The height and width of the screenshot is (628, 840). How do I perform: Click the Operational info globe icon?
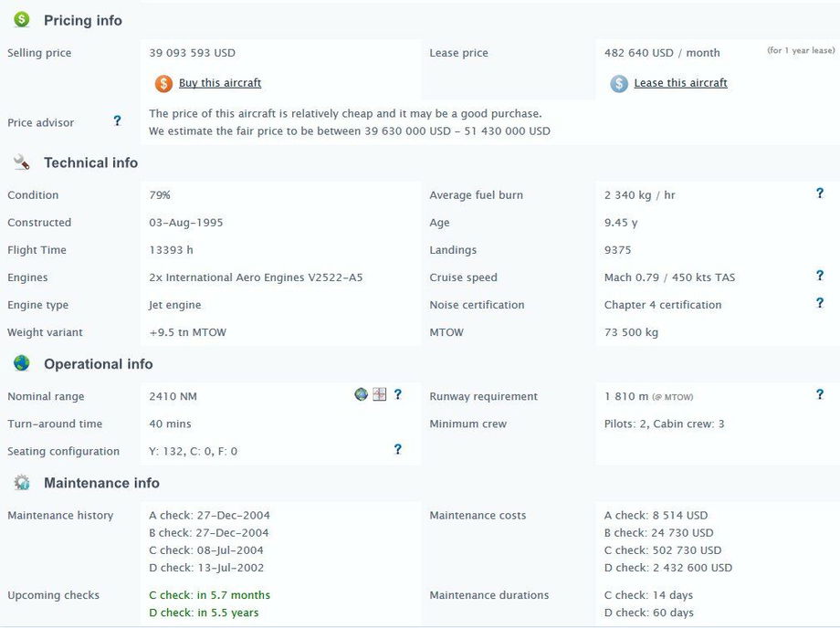22,363
